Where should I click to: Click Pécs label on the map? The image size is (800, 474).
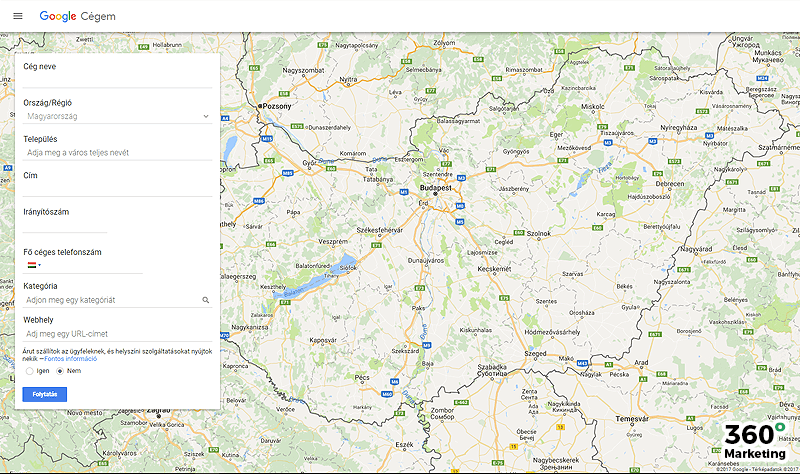coord(362,378)
